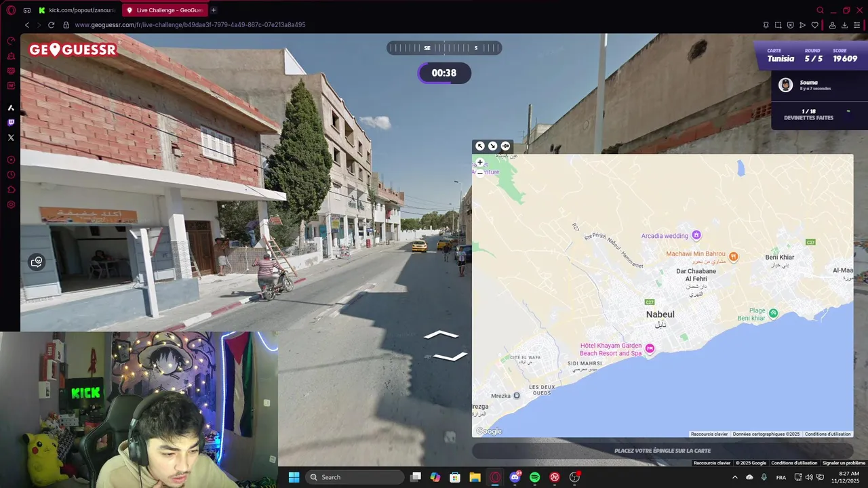This screenshot has height=488, width=868.
Task: Click Plage Beni khiar beach marker
Action: click(x=773, y=312)
